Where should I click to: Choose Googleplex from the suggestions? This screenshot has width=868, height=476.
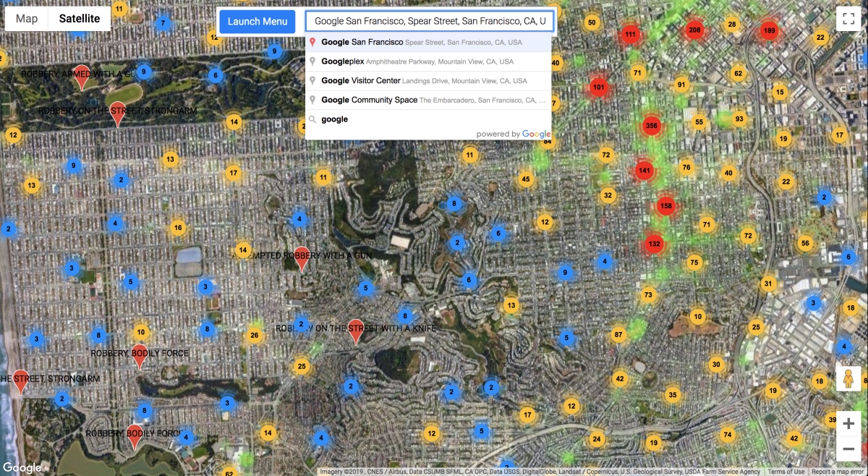tap(428, 61)
